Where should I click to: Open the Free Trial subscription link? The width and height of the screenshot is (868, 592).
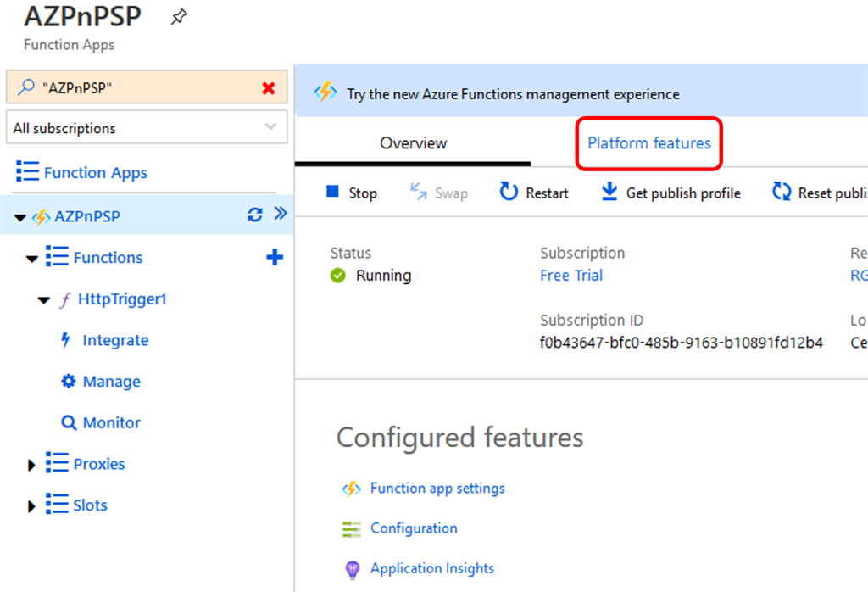click(x=571, y=276)
